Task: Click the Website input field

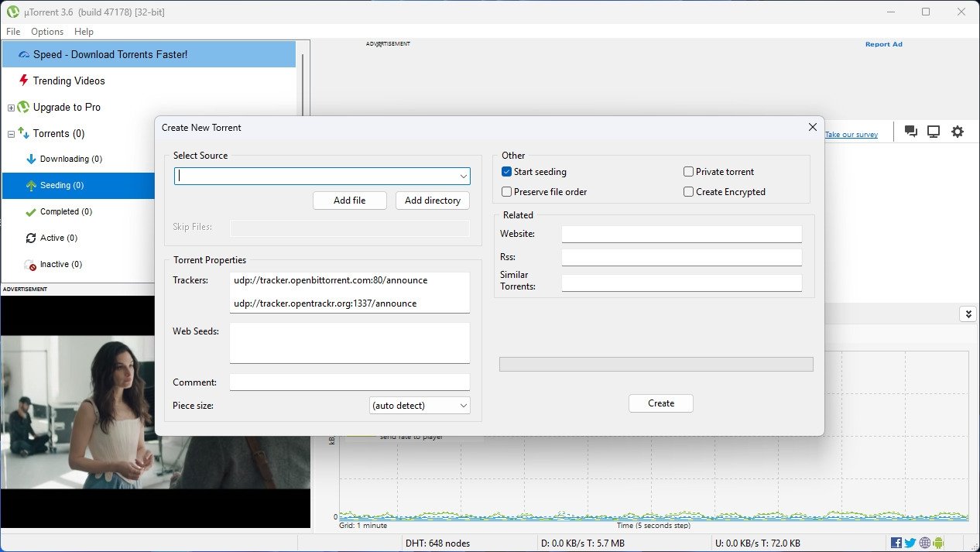Action: point(682,234)
